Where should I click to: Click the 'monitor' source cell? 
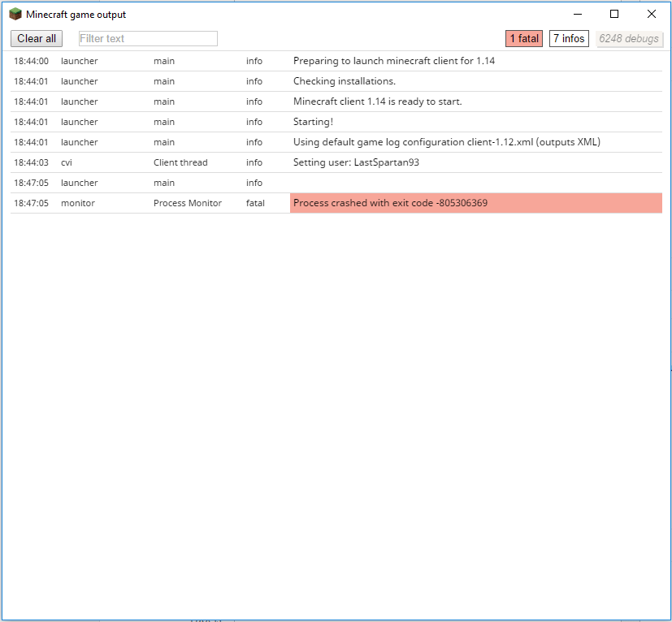77,203
